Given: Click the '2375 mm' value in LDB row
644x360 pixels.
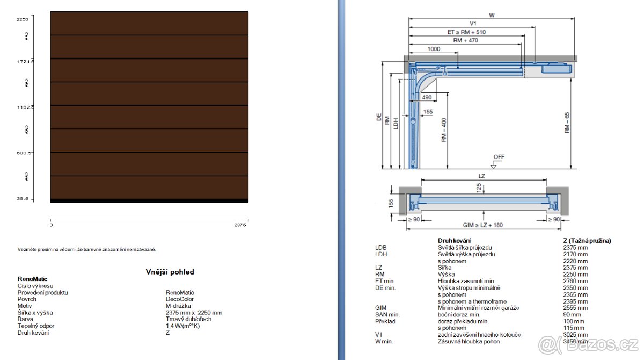Looking at the screenshot, I should (x=575, y=247).
